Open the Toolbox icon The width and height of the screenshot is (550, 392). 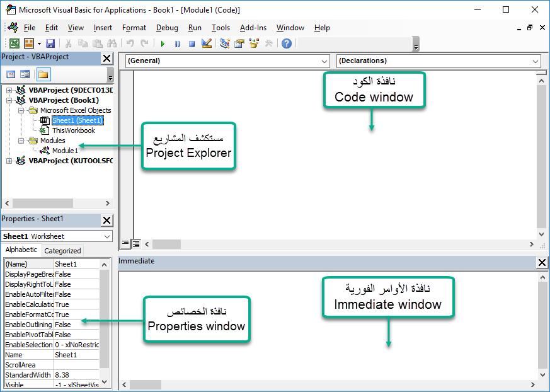tap(268, 43)
